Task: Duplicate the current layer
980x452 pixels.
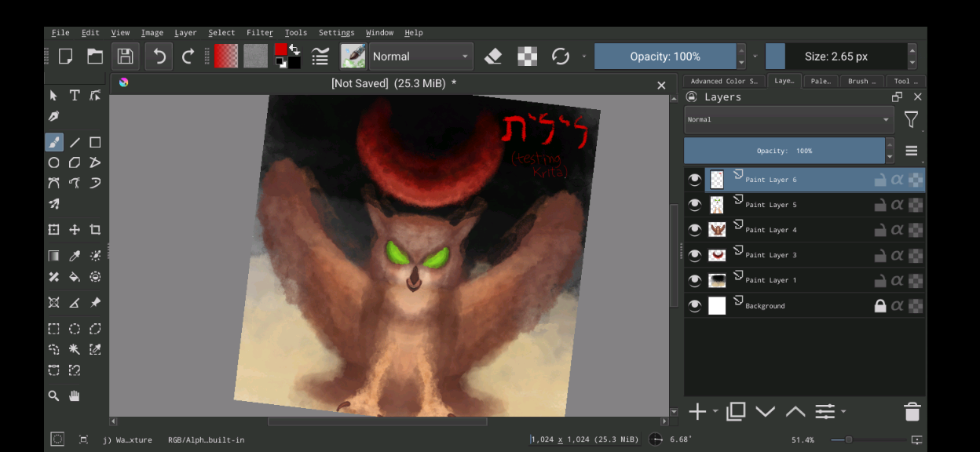Action: point(736,411)
